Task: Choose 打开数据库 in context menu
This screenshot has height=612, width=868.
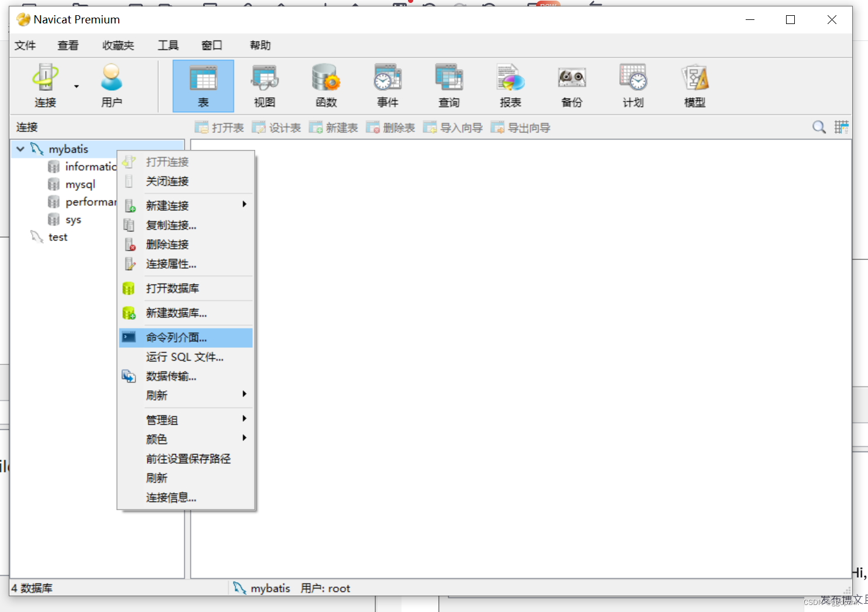Action: (x=186, y=288)
